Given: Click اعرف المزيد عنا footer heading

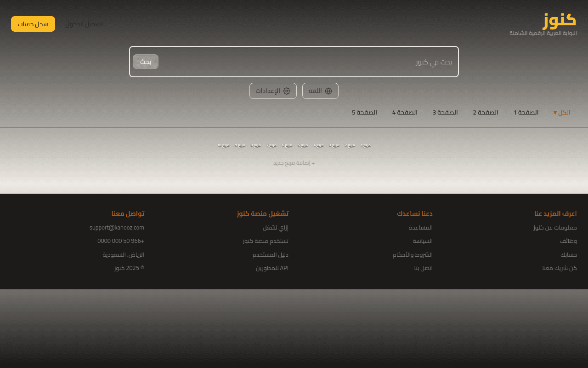Looking at the screenshot, I should click(x=555, y=213).
